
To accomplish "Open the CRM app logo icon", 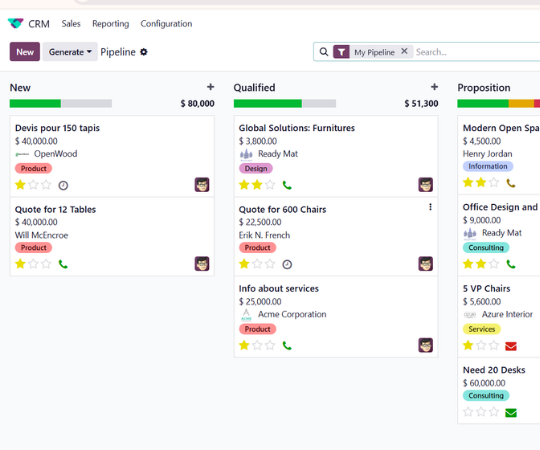I will point(15,23).
